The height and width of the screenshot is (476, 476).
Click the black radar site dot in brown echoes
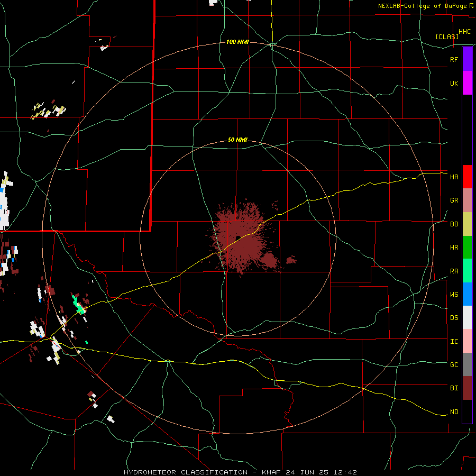pos(238,237)
